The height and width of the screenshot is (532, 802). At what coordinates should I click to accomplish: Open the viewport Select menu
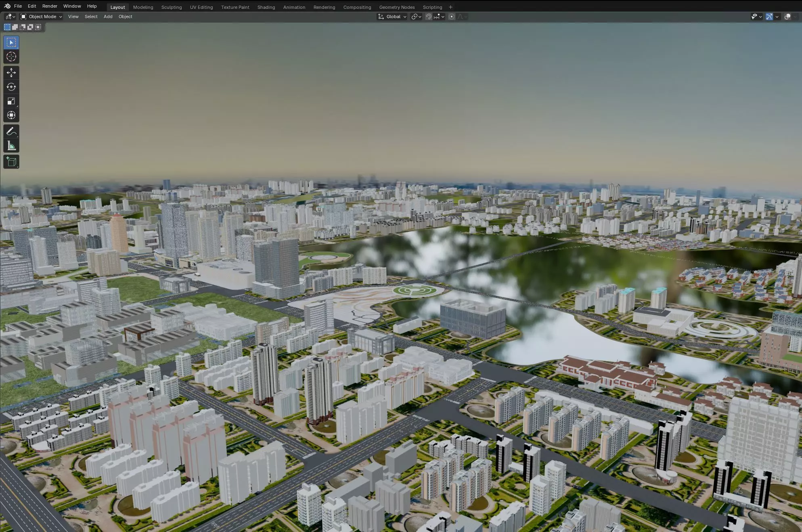tap(91, 17)
